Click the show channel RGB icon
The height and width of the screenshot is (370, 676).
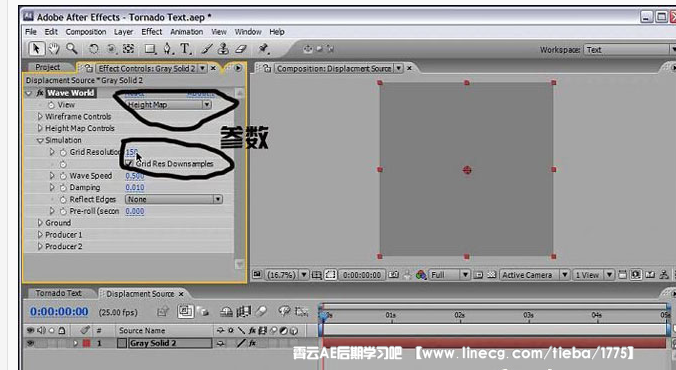coord(421,275)
